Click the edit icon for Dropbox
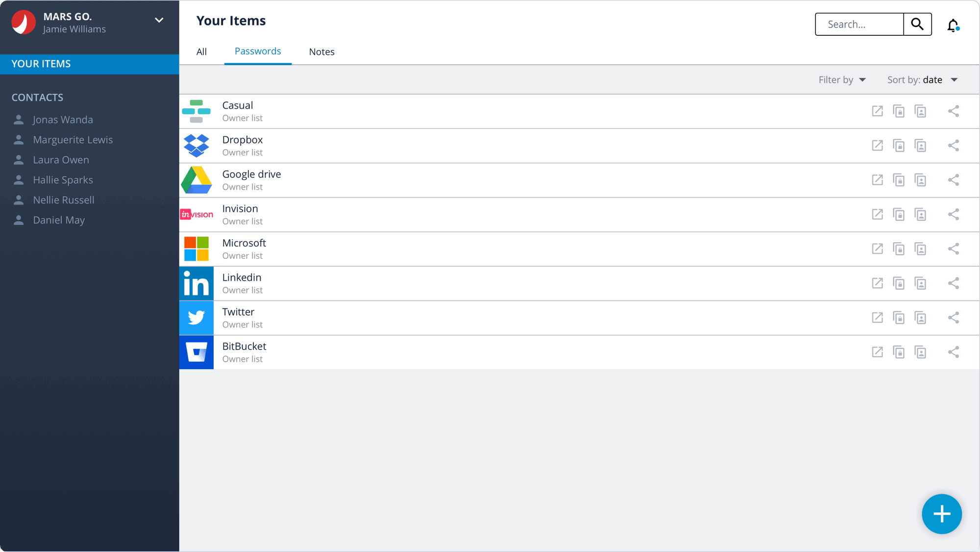 [878, 146]
